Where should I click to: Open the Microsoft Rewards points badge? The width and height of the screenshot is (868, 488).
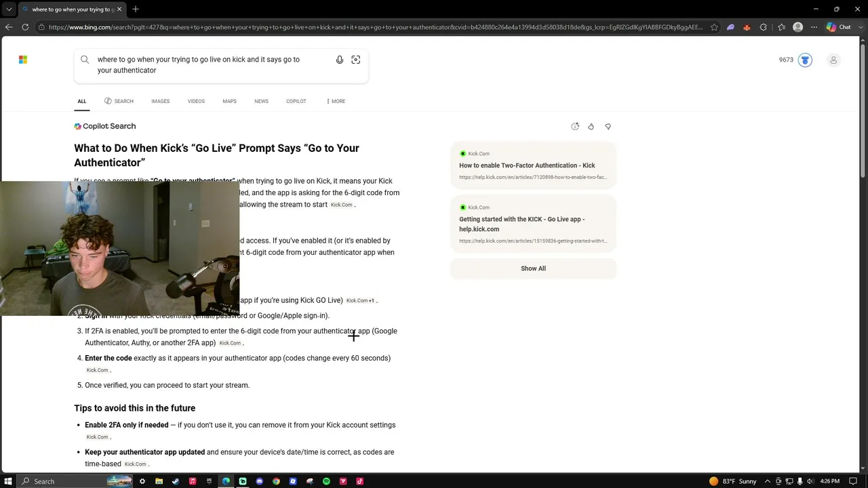tap(805, 60)
